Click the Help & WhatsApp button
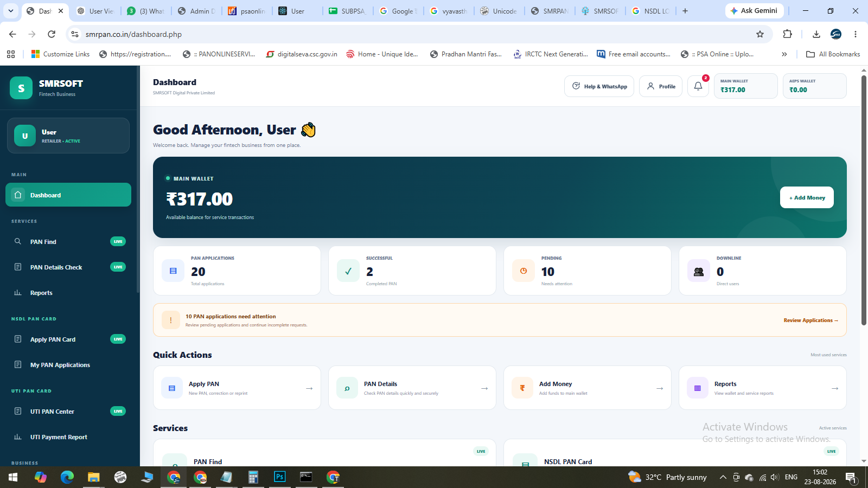 [599, 86]
